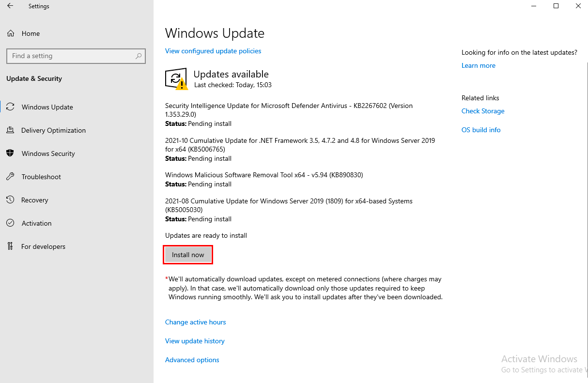Click the Delivery Optimization icon
The width and height of the screenshot is (588, 383).
(11, 130)
